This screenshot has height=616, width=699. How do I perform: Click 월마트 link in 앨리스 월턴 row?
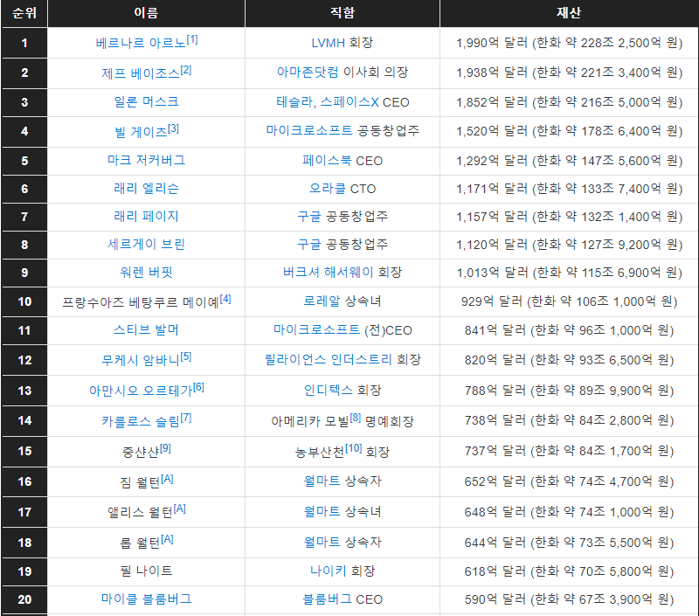pos(322,512)
